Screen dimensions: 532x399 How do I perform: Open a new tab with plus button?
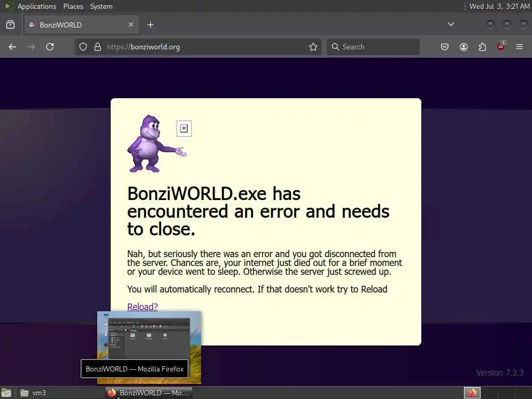point(151,25)
